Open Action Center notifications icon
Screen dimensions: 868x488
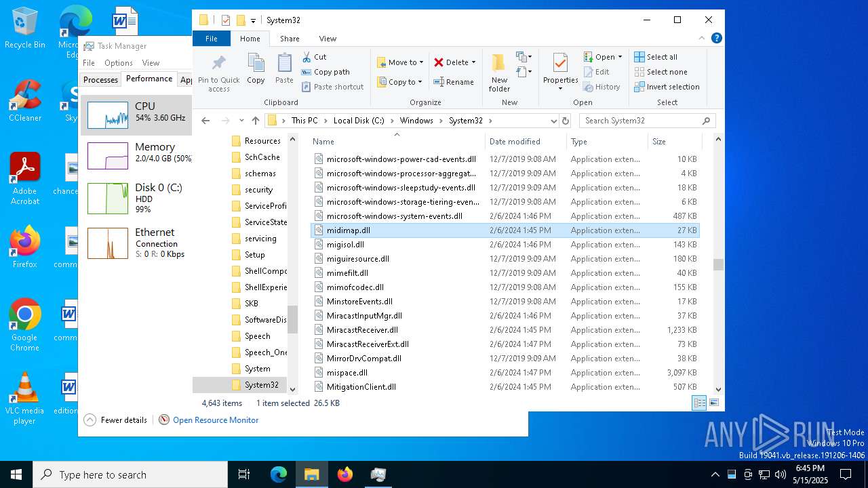click(x=846, y=474)
